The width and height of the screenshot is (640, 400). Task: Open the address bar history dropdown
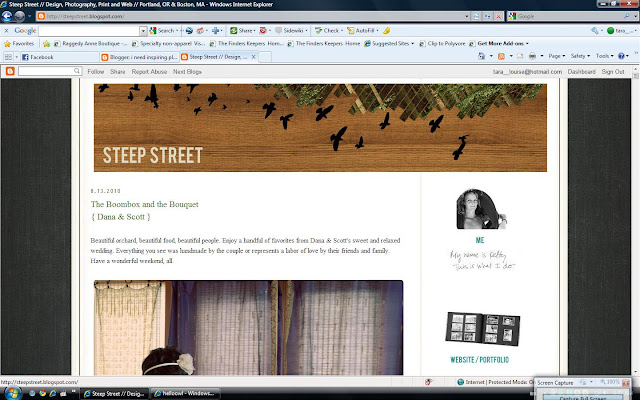(467, 16)
